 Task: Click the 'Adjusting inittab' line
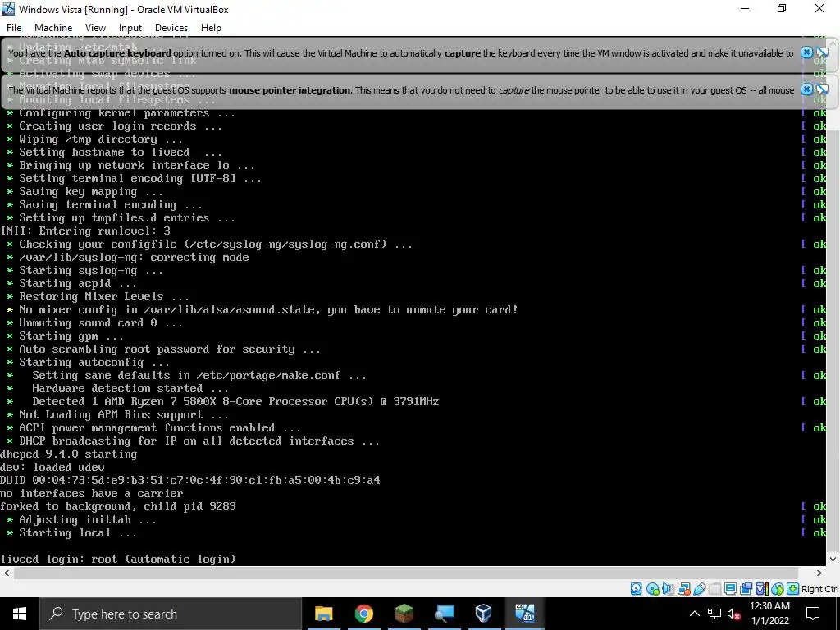[x=87, y=519]
